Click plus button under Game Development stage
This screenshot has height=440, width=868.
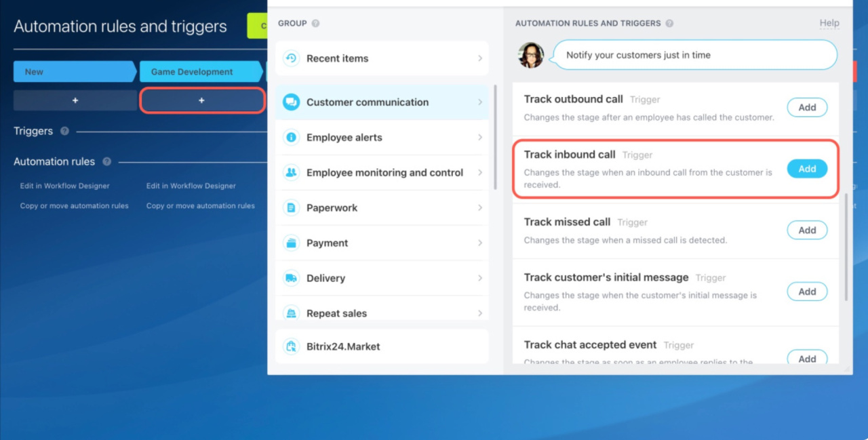click(201, 100)
